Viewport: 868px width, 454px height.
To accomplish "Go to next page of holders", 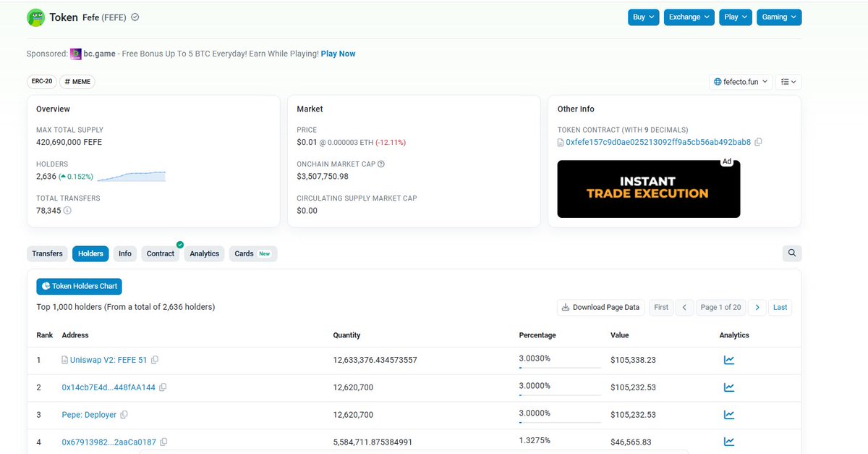I will click(757, 307).
